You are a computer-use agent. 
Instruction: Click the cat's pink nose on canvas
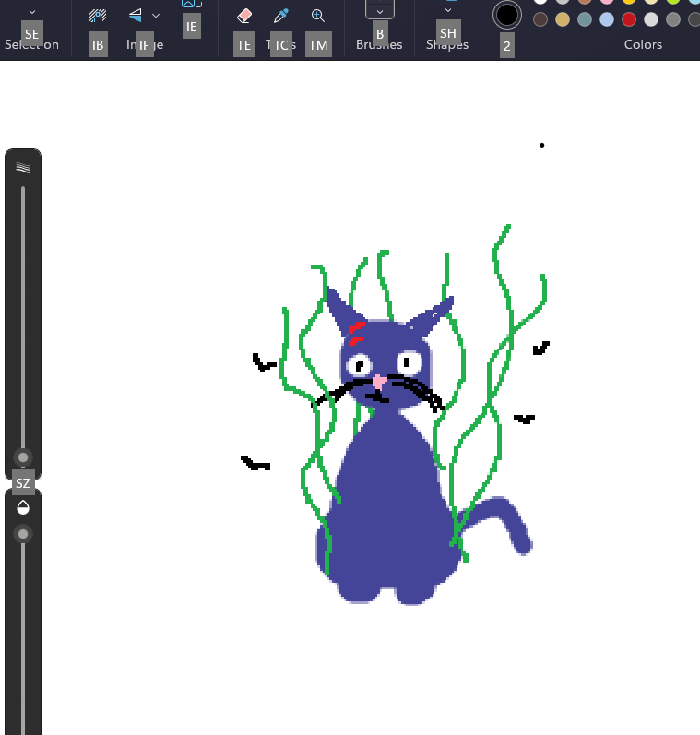(379, 382)
